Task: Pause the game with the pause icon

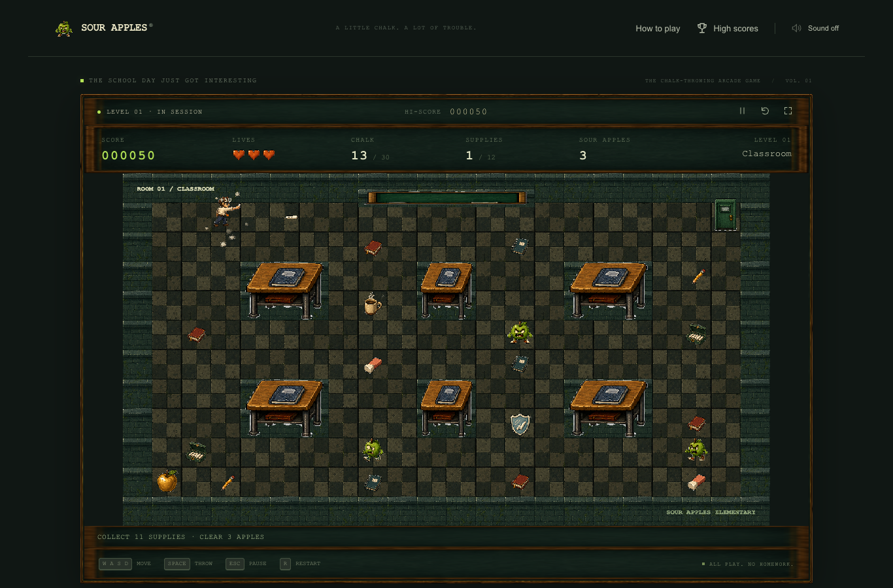Action: click(x=742, y=111)
